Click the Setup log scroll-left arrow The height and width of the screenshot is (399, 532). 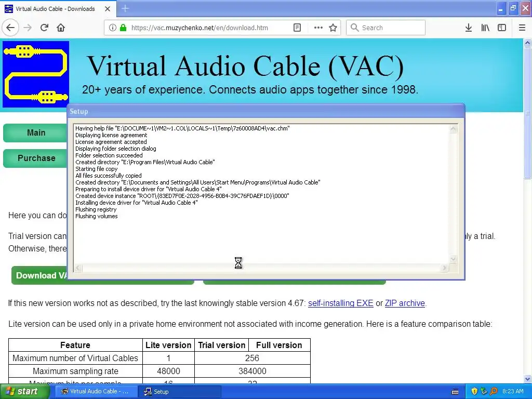click(78, 268)
